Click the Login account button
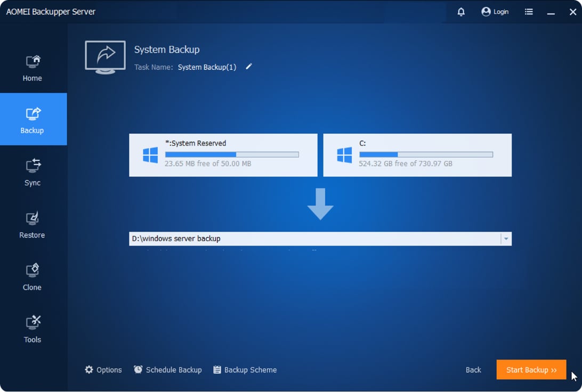The height and width of the screenshot is (392, 582). [495, 12]
